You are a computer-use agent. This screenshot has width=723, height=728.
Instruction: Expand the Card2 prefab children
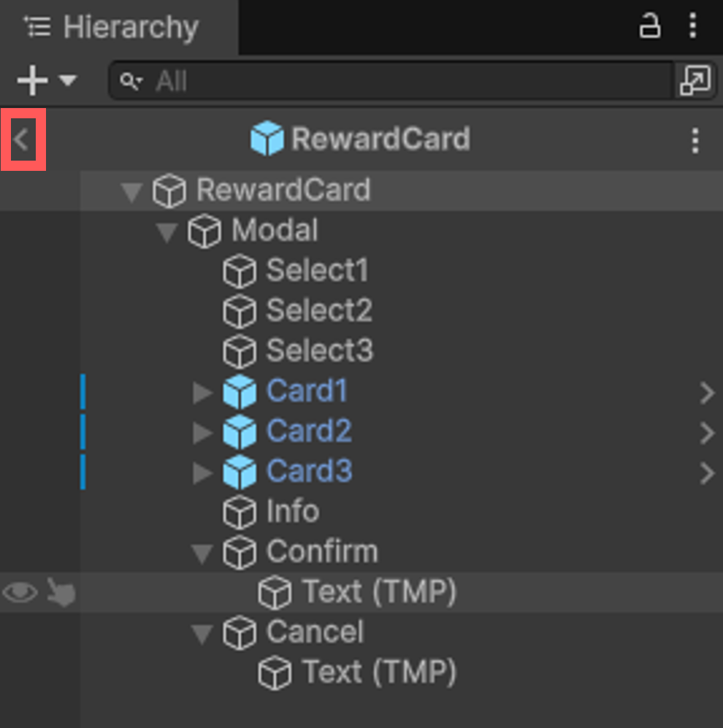[x=202, y=433]
